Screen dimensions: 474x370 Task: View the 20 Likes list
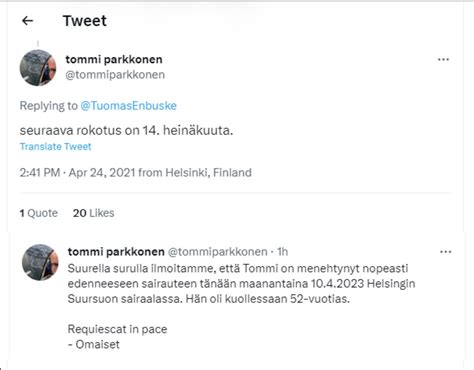point(93,213)
